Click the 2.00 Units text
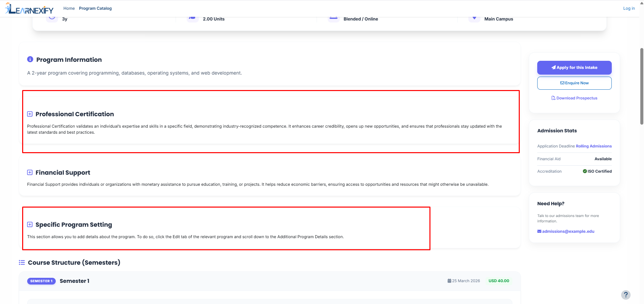 [214, 19]
